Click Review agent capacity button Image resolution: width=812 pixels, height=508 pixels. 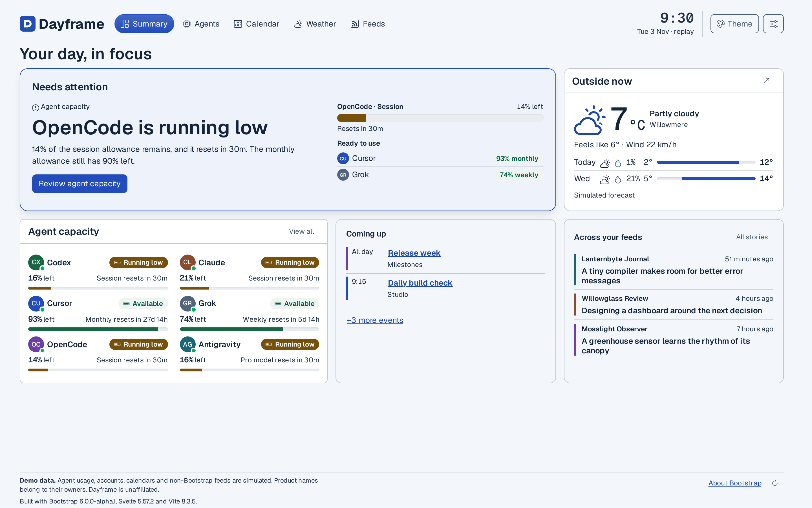click(80, 183)
